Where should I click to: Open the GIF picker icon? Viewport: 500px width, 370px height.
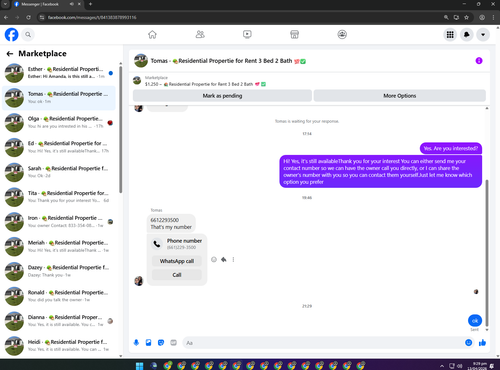point(173,342)
